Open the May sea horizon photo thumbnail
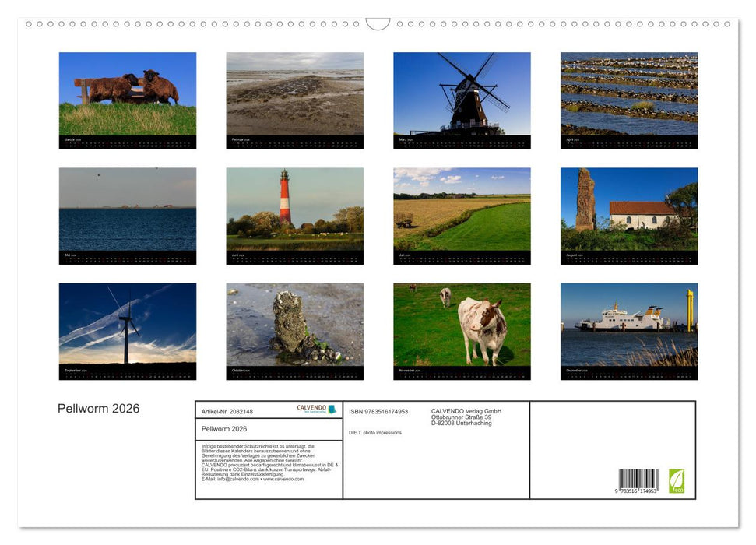The width and height of the screenshot is (756, 545). click(x=128, y=210)
